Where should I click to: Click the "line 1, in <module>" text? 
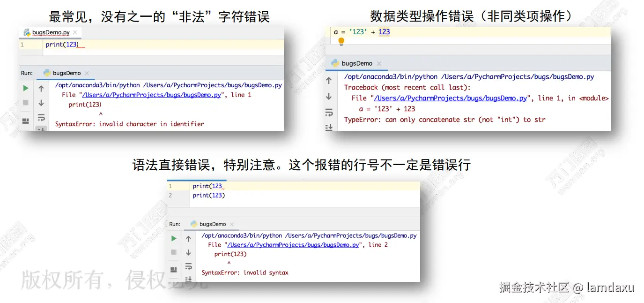click(573, 98)
